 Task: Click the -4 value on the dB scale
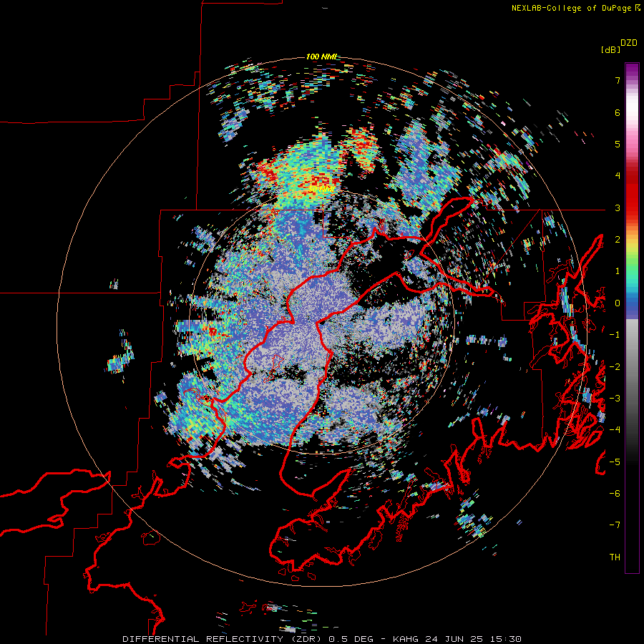[615, 429]
